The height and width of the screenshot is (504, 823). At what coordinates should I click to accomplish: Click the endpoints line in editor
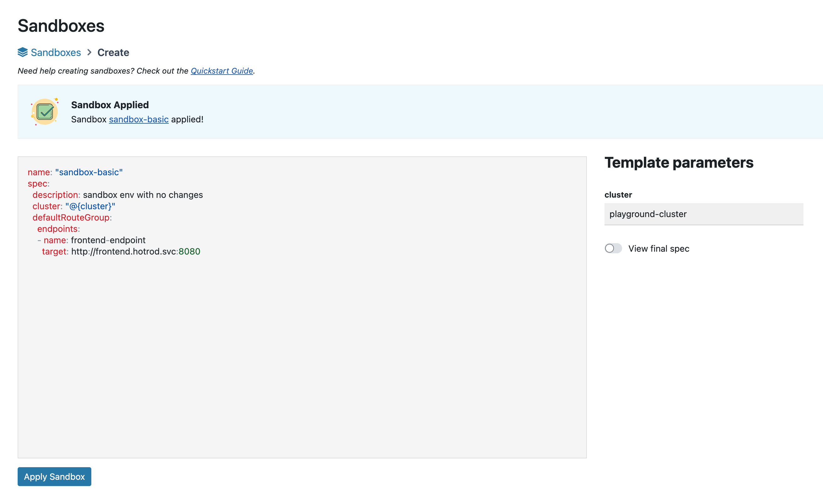pyautogui.click(x=59, y=229)
